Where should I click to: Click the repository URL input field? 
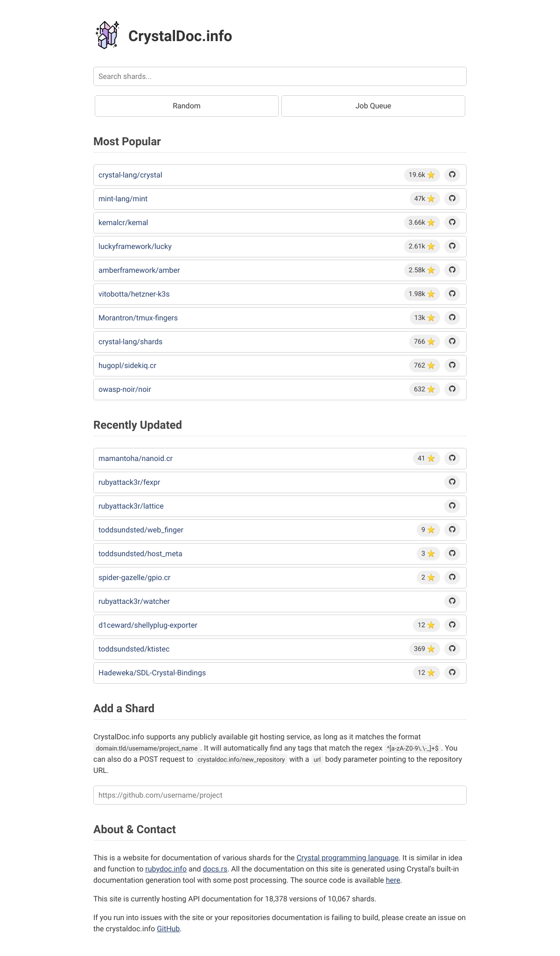(280, 795)
